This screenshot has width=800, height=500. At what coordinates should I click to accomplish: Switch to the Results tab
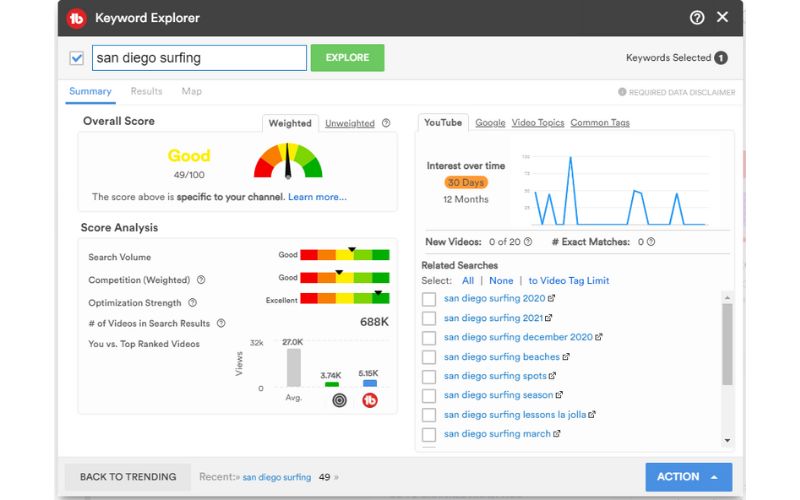(x=146, y=91)
